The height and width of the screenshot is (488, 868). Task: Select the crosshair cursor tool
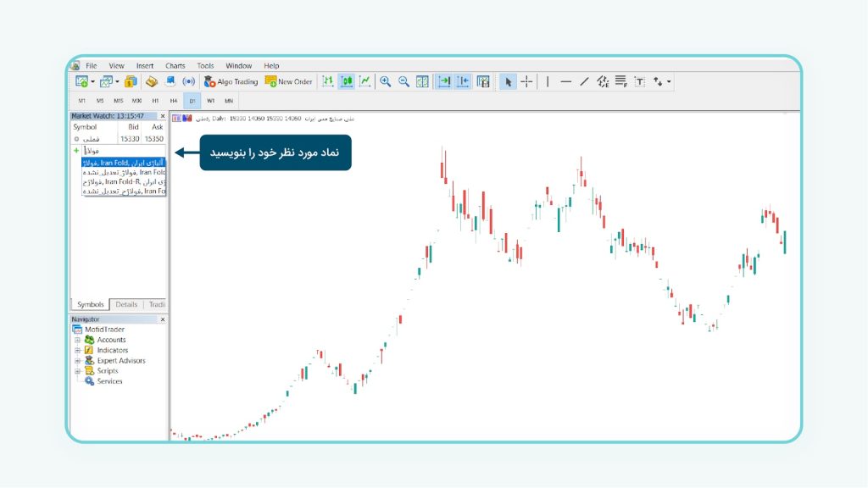click(x=526, y=81)
